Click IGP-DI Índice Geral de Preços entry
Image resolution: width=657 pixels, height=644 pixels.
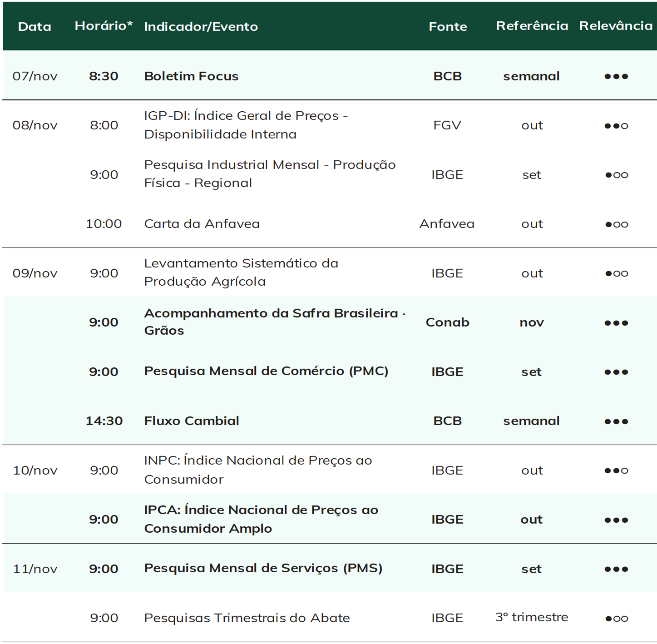click(246, 125)
